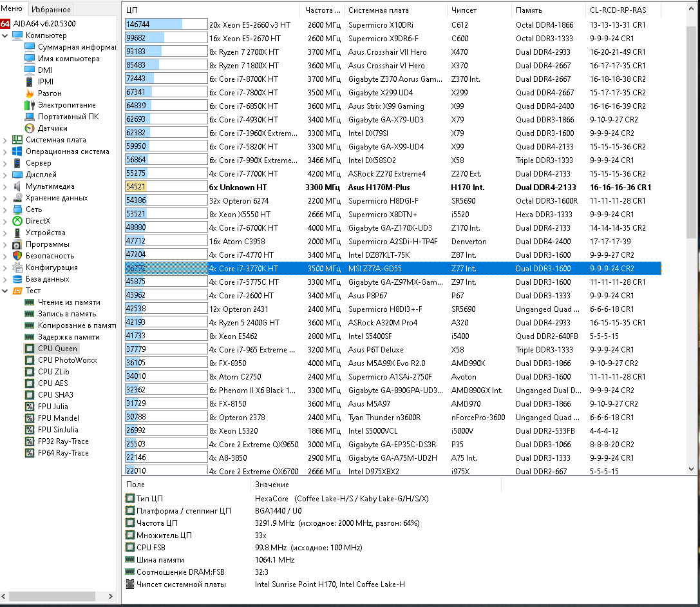
Task: Expand the Конфигурация node arrow
Action: [5, 267]
